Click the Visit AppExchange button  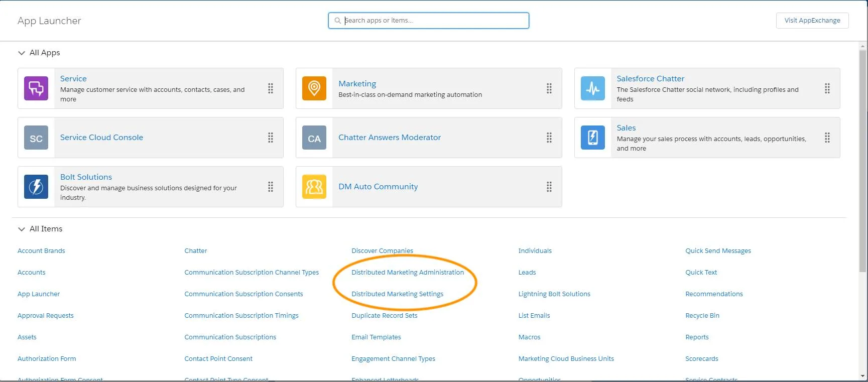812,21
